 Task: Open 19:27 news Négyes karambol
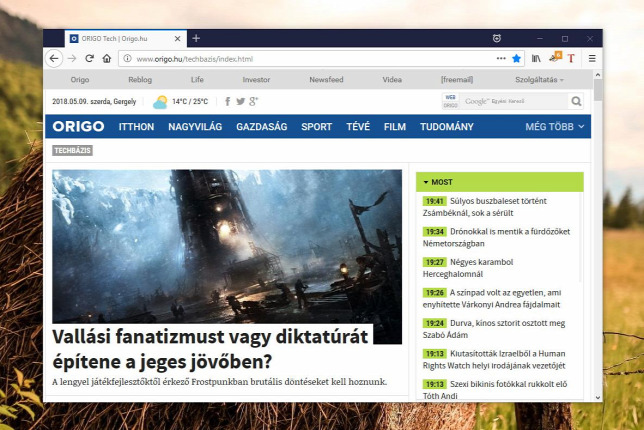[468, 268]
